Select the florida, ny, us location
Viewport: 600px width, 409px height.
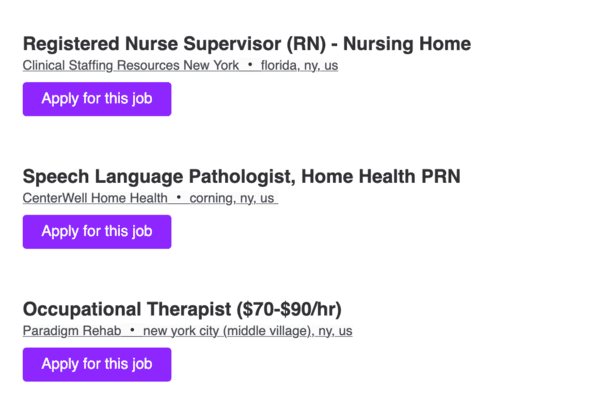(x=300, y=66)
